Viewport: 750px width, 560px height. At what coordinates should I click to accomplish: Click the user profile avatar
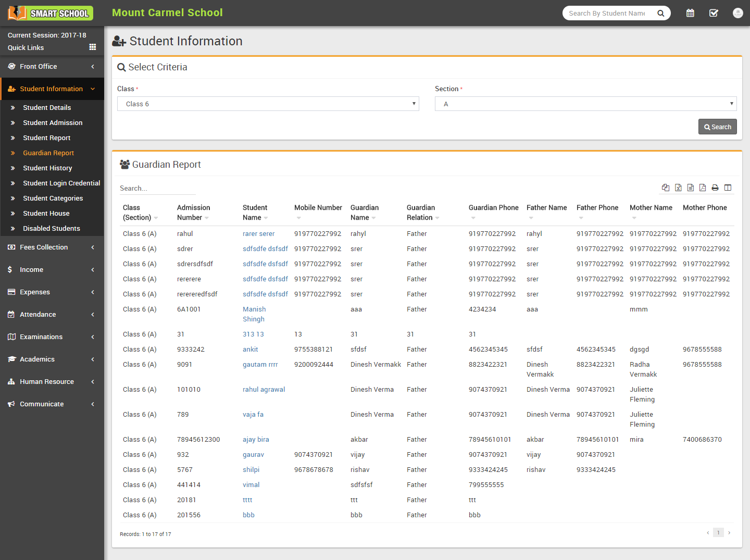(x=737, y=13)
